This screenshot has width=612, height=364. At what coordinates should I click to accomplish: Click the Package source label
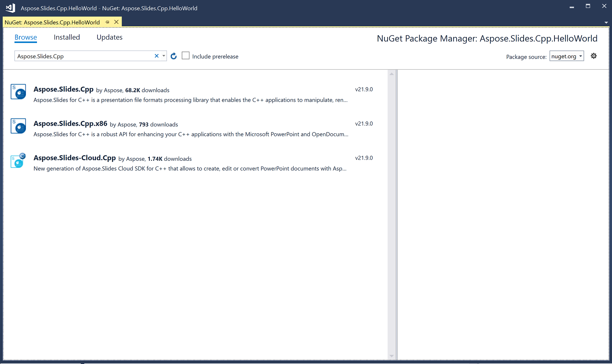tap(526, 57)
